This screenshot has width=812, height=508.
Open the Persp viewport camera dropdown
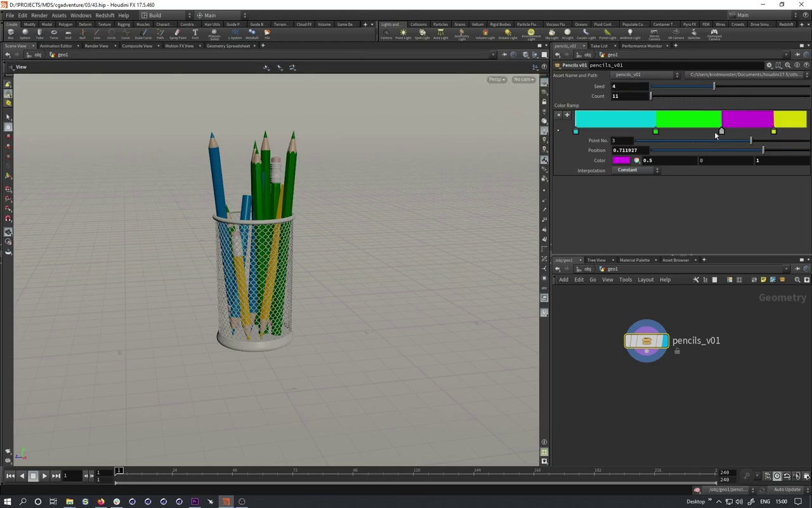click(x=496, y=79)
